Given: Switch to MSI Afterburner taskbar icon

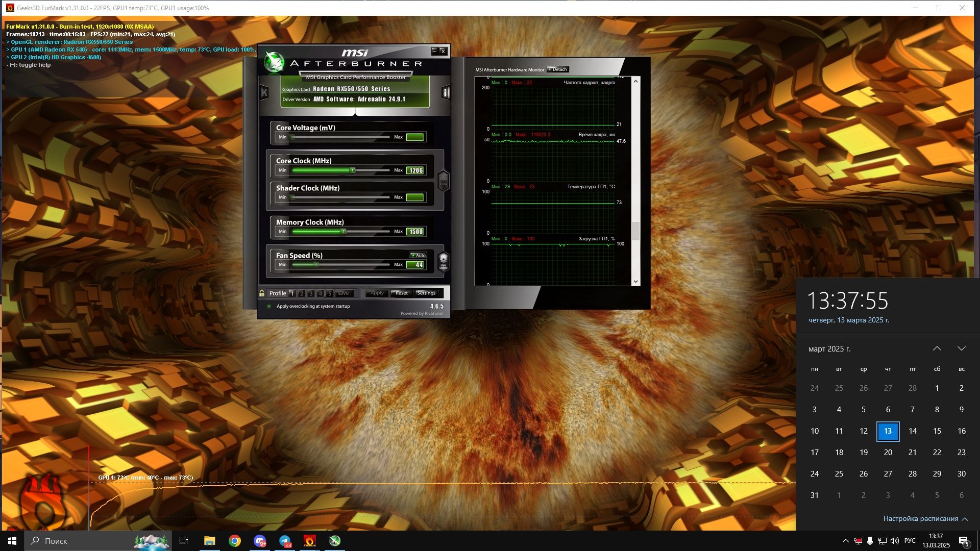Looking at the screenshot, I should point(335,541).
